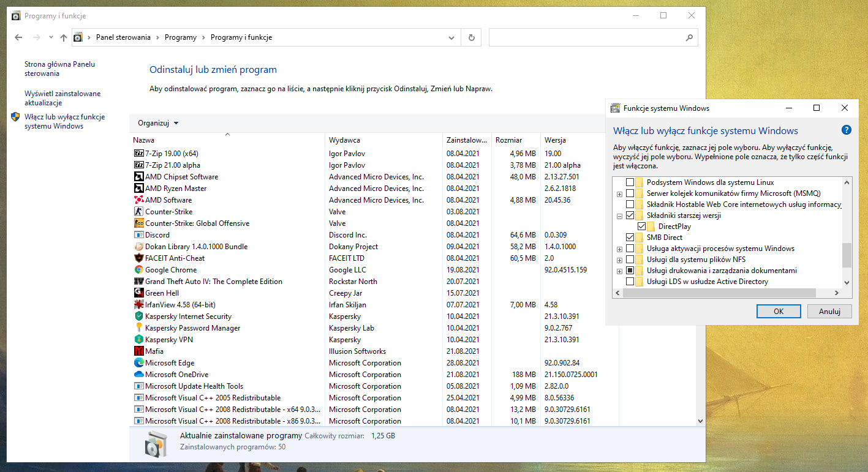This screenshot has height=472, width=868.
Task: Expand Usługi dla systemu plików NFS node
Action: pos(619,260)
